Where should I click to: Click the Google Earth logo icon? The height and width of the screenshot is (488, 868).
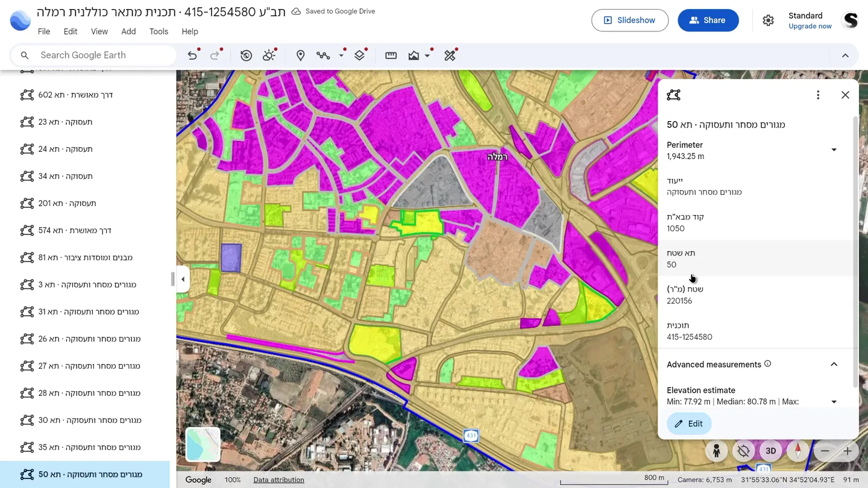[20, 20]
